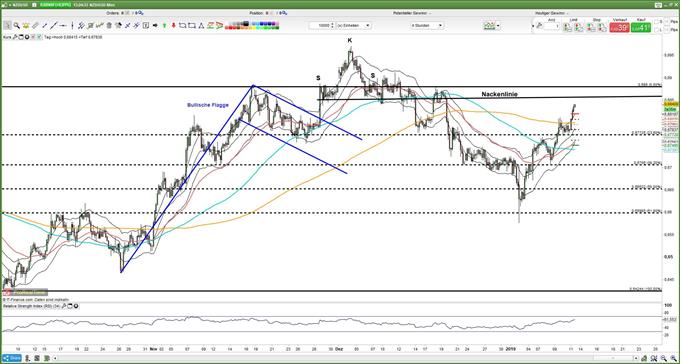Open the Einheiten units dropdown
The height and width of the screenshot is (364, 680).
(x=353, y=26)
